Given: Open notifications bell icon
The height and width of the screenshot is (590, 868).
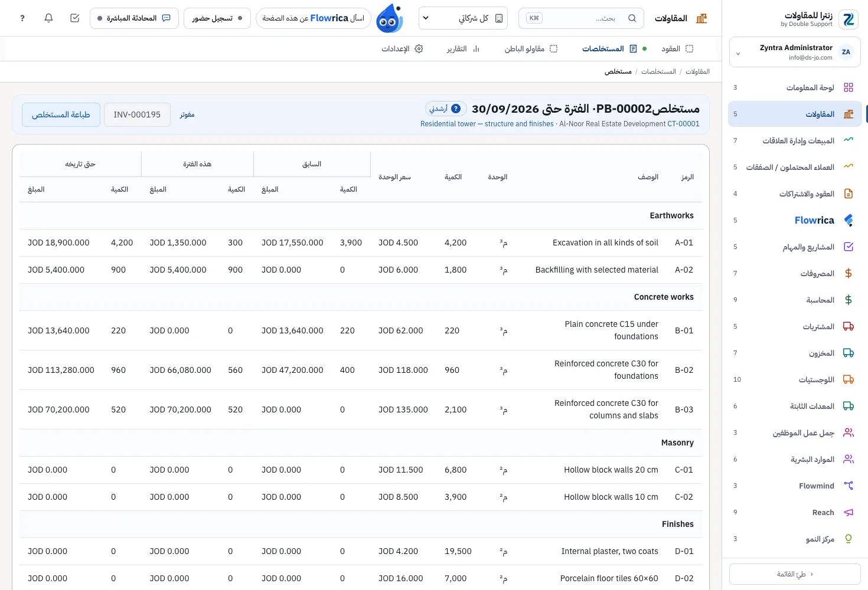Looking at the screenshot, I should tap(48, 18).
